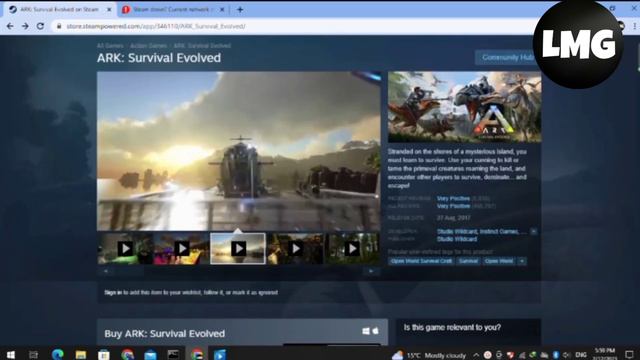Click the 'Open World Survival Craft' tag
The width and height of the screenshot is (640, 360).
pyautogui.click(x=421, y=261)
